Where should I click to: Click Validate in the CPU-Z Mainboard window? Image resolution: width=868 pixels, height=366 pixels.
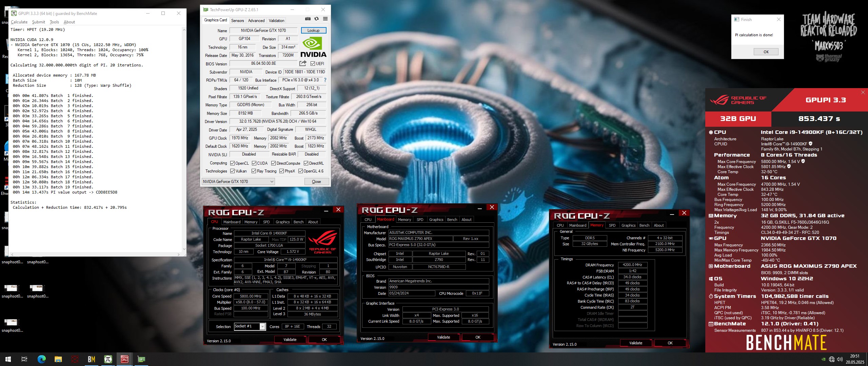point(443,337)
